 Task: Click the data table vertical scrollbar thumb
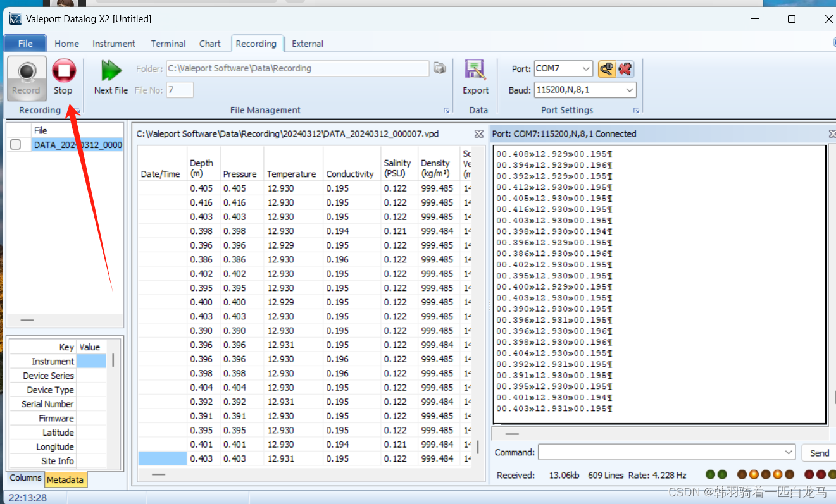[478, 447]
